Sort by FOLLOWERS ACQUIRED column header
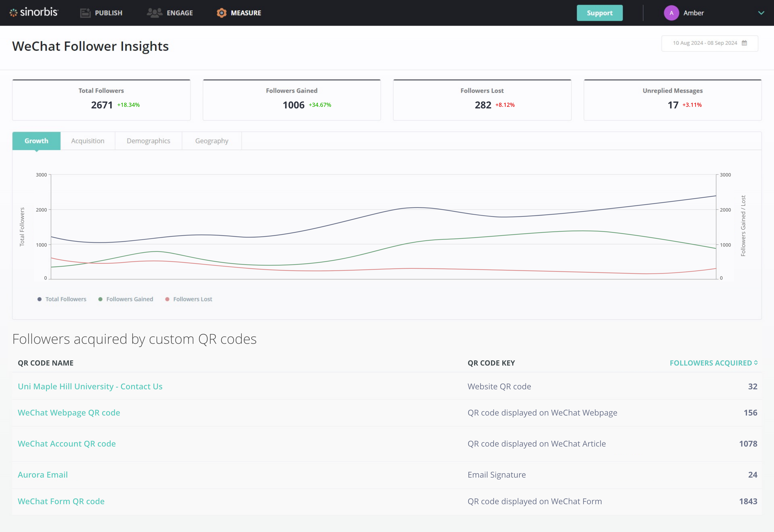 coord(714,363)
